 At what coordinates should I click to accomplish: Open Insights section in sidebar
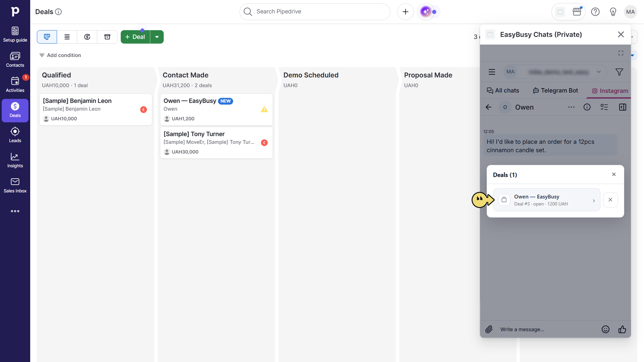[15, 160]
